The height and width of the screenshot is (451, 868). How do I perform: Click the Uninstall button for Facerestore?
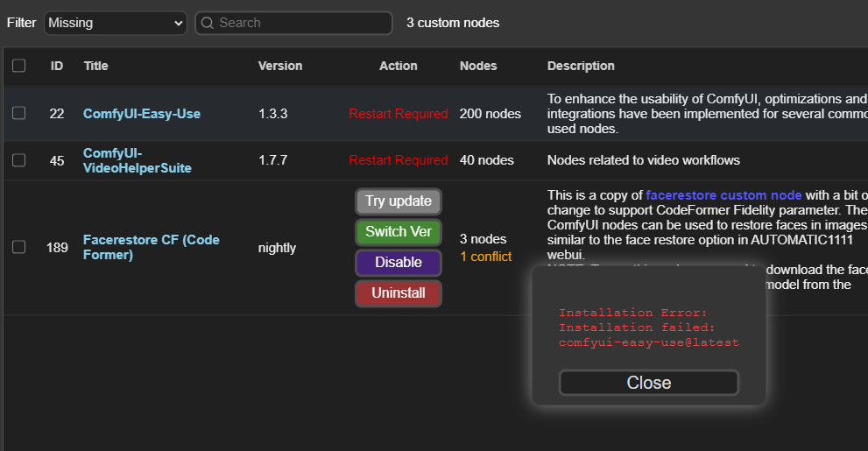click(x=398, y=293)
